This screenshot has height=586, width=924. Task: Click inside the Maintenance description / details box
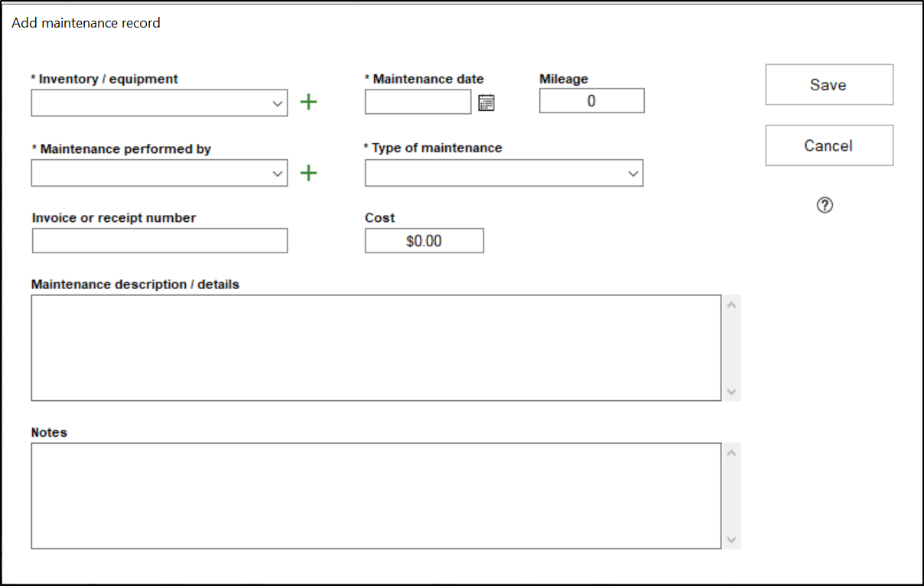click(x=376, y=347)
